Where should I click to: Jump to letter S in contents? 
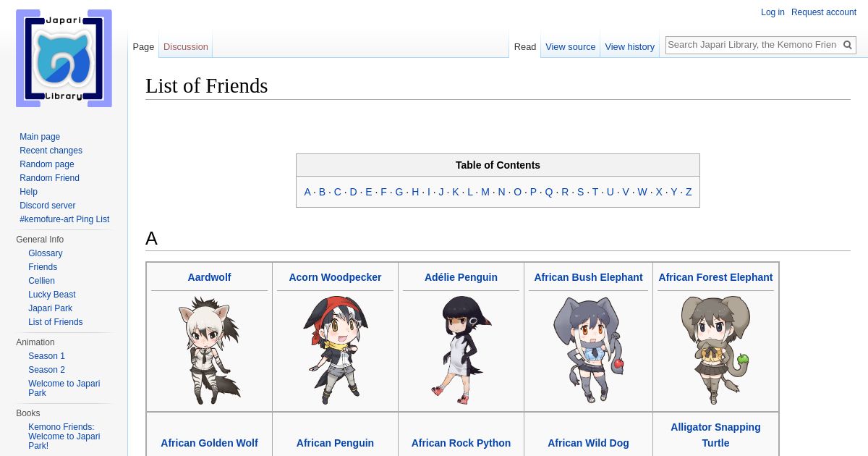click(580, 192)
